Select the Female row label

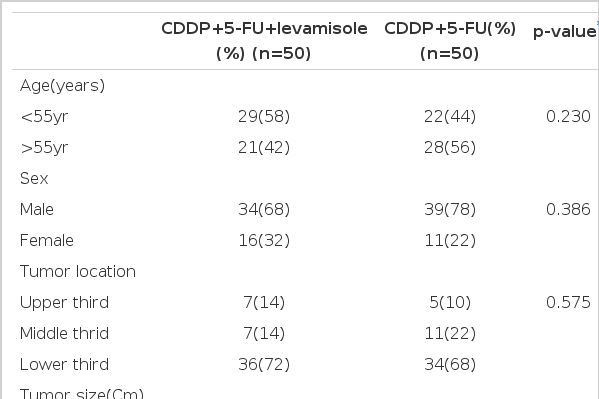tap(47, 240)
